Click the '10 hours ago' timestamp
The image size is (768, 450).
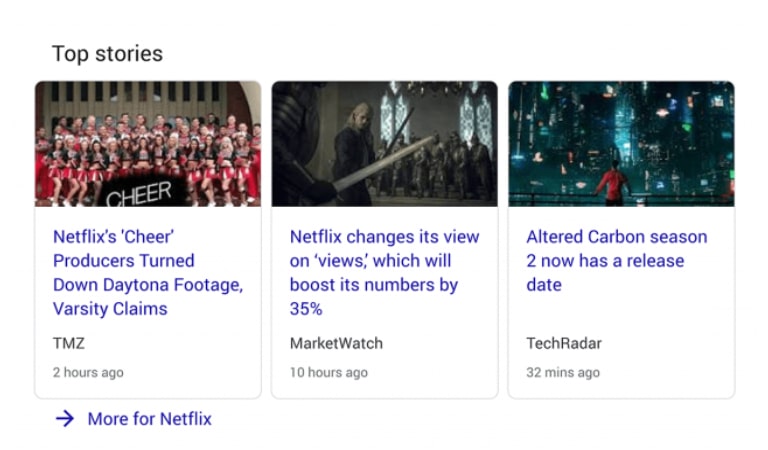point(329,373)
